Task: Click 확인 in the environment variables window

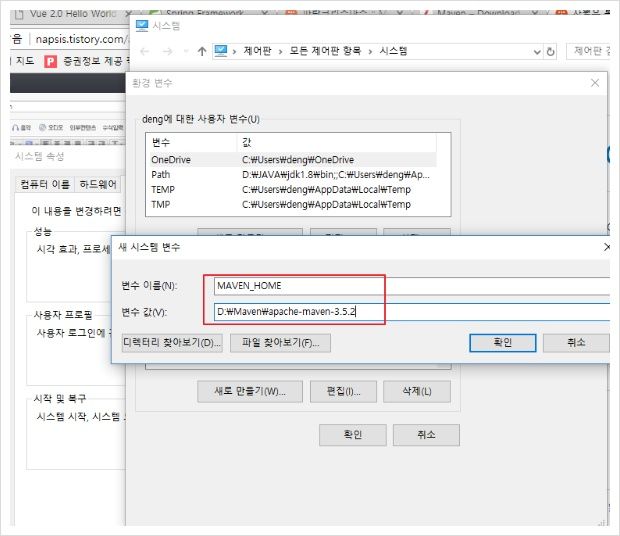Action: point(353,435)
